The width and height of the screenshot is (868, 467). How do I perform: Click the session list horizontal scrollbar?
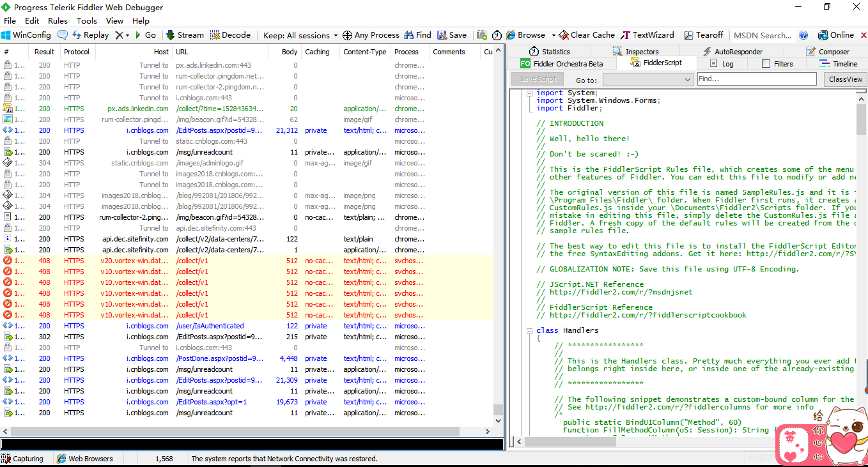(247, 431)
